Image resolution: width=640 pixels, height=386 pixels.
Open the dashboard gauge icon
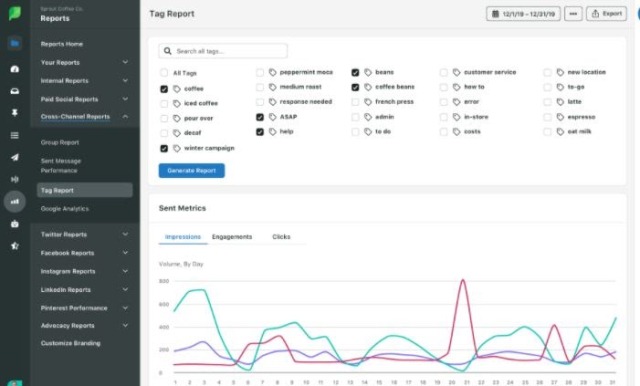[x=15, y=69]
